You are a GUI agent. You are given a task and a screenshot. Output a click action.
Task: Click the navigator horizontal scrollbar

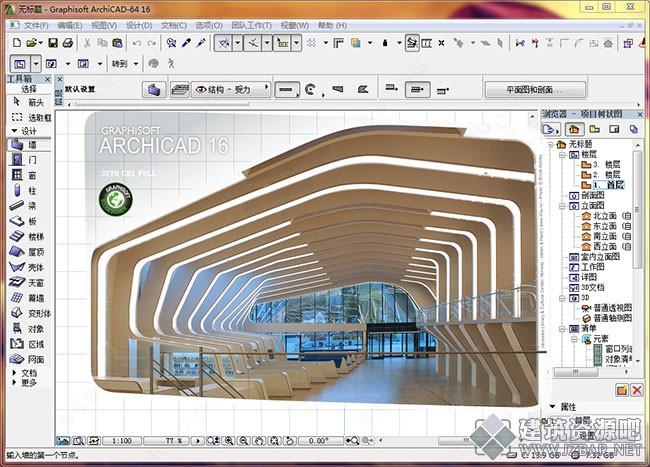tap(575, 372)
